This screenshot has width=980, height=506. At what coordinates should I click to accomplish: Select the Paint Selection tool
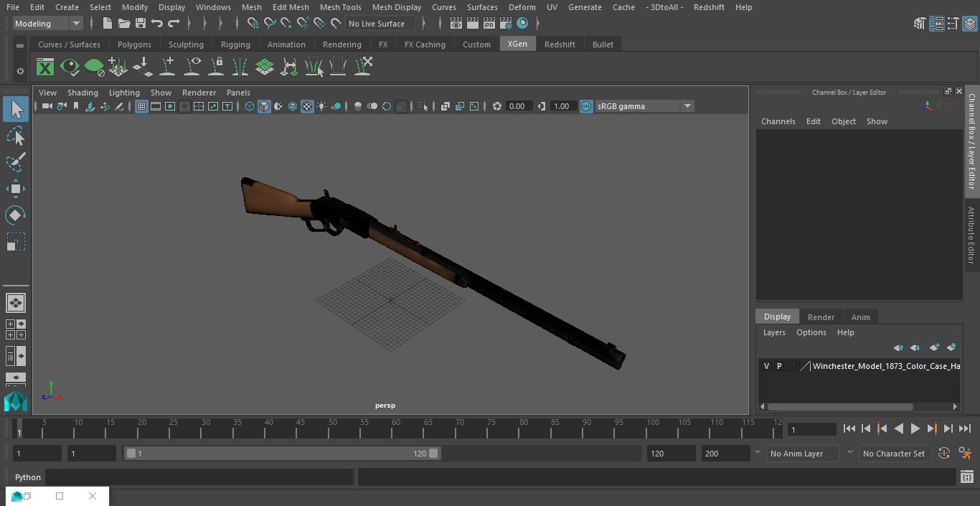(x=15, y=162)
